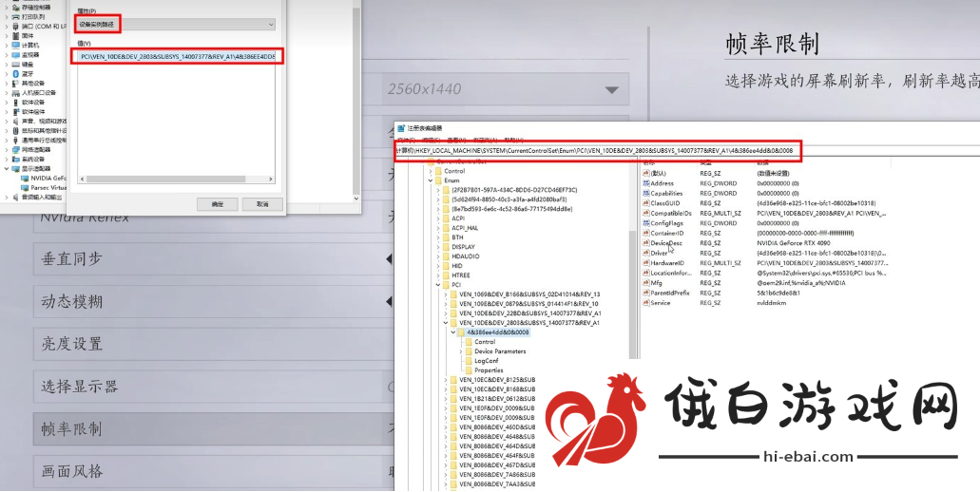Click the HDAUDIO folder icon
The image size is (980, 492).
tap(446, 256)
